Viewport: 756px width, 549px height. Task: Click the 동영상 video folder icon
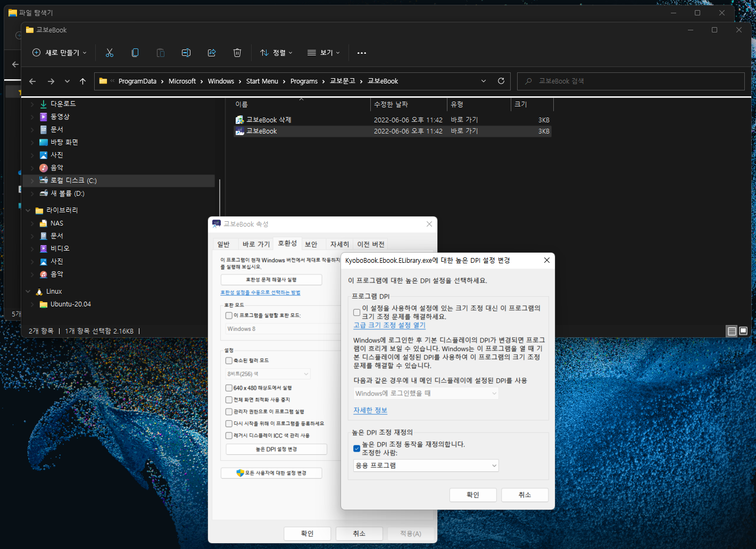(44, 117)
